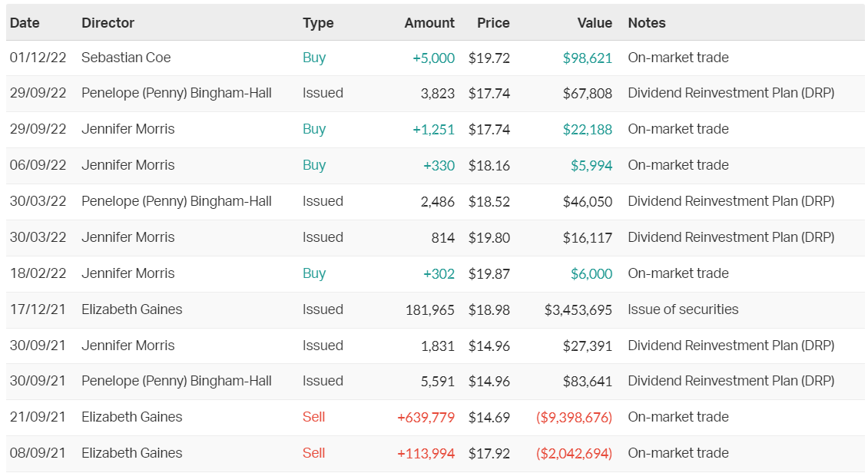Click Penelope Bingham-Hall in the 30/09/21 row
This screenshot has height=473, width=868.
(x=176, y=381)
